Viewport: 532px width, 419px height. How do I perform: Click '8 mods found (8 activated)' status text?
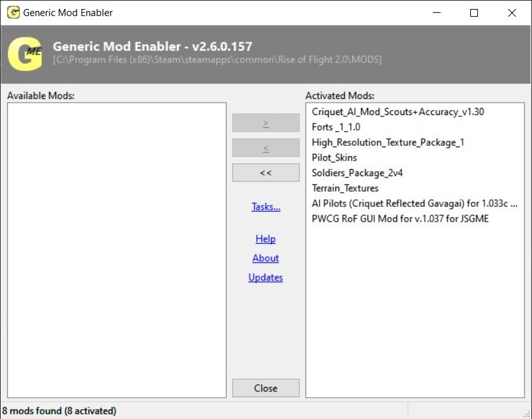point(59,411)
